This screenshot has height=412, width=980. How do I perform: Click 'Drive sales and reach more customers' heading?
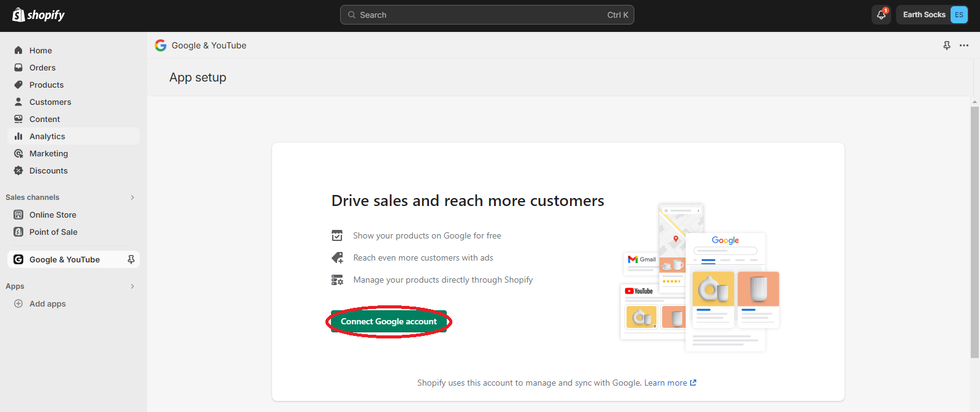coord(468,200)
